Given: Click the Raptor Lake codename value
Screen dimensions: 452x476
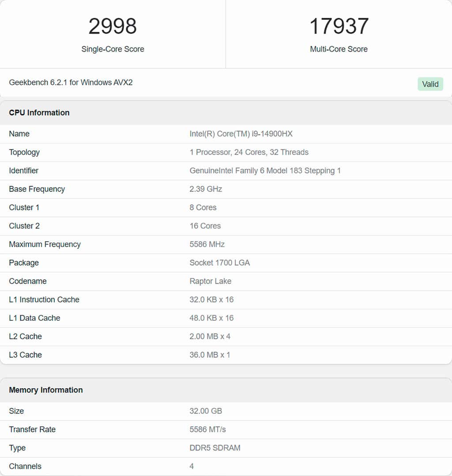Looking at the screenshot, I should [209, 281].
